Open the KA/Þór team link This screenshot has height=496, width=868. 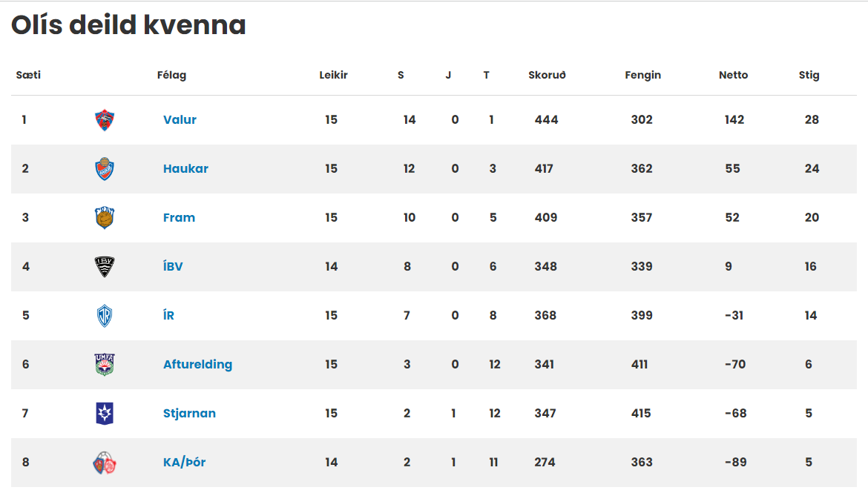click(184, 463)
